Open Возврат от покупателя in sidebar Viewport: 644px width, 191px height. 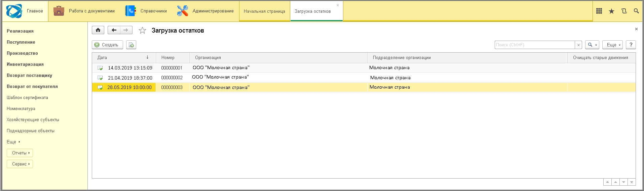pos(32,87)
